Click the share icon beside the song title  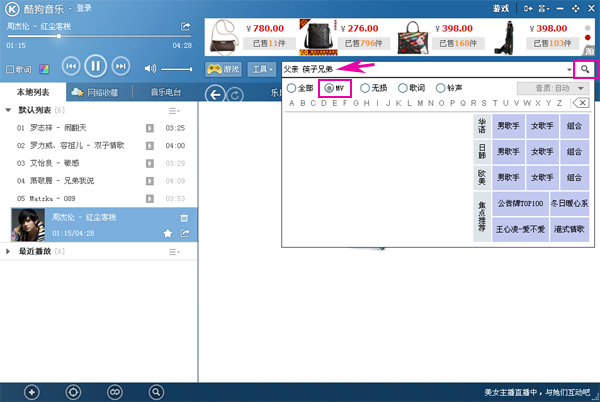tap(185, 26)
